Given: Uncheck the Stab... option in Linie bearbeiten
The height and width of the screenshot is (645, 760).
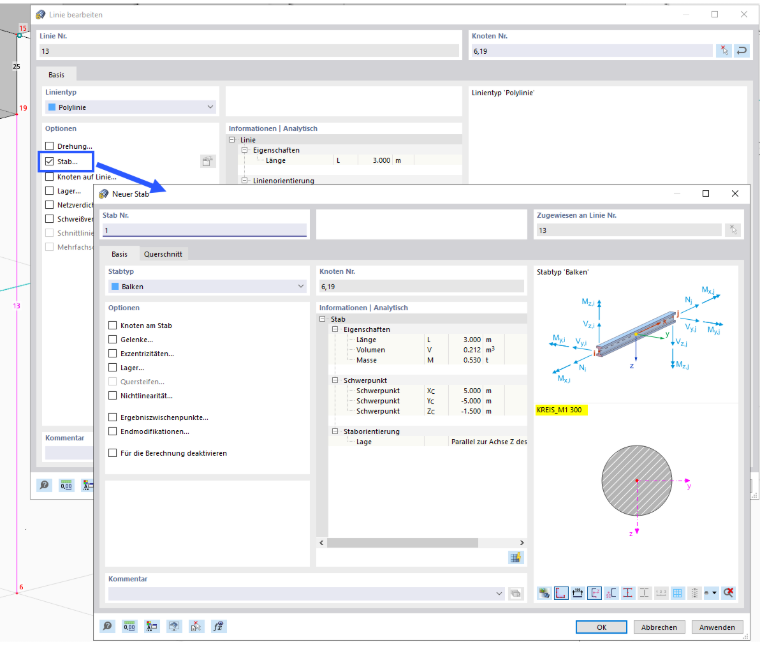Looking at the screenshot, I should pos(49,161).
